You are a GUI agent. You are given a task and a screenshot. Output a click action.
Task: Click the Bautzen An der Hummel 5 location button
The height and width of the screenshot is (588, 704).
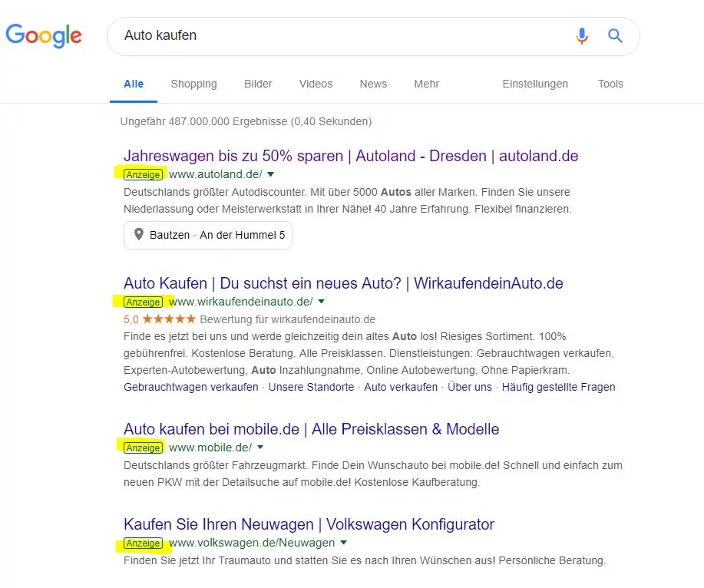click(x=208, y=235)
